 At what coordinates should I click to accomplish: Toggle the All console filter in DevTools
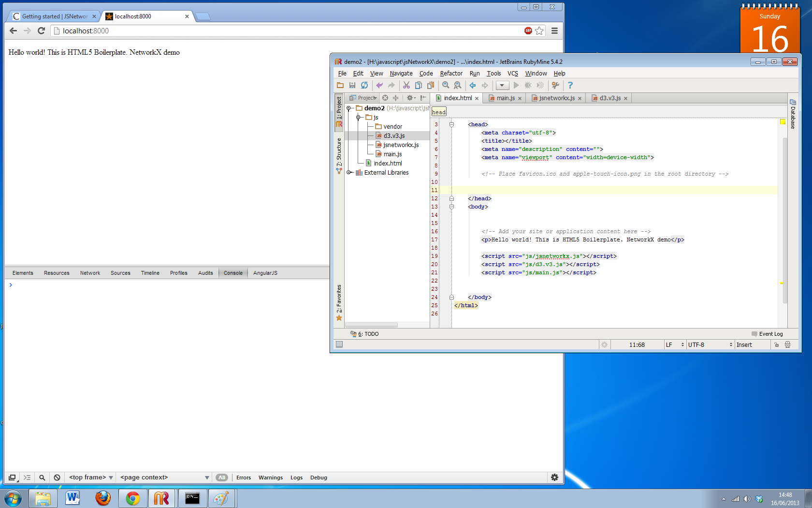coord(222,478)
